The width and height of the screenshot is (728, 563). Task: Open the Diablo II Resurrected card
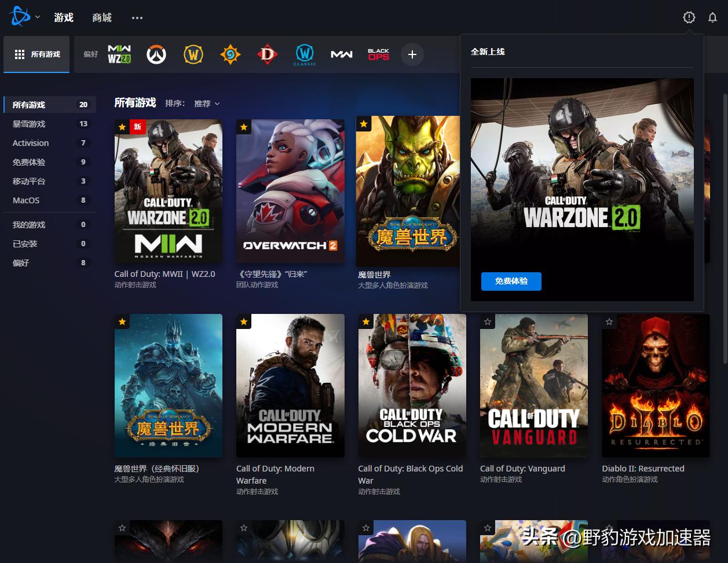(x=656, y=386)
